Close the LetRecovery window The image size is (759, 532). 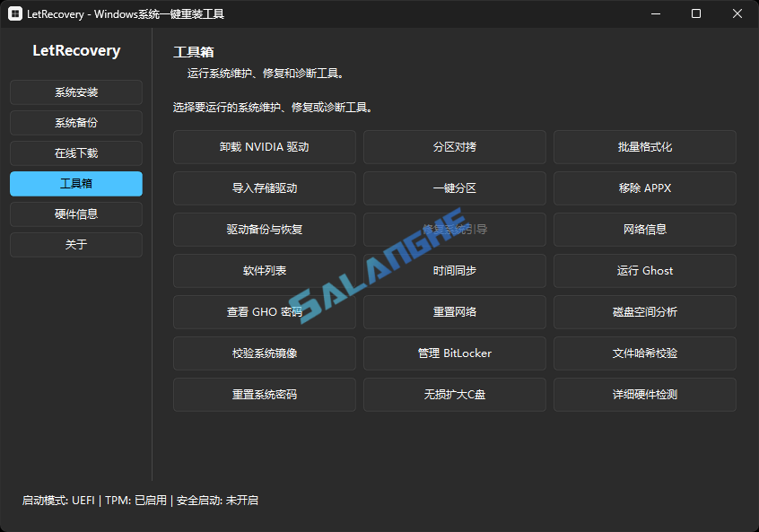[x=737, y=14]
